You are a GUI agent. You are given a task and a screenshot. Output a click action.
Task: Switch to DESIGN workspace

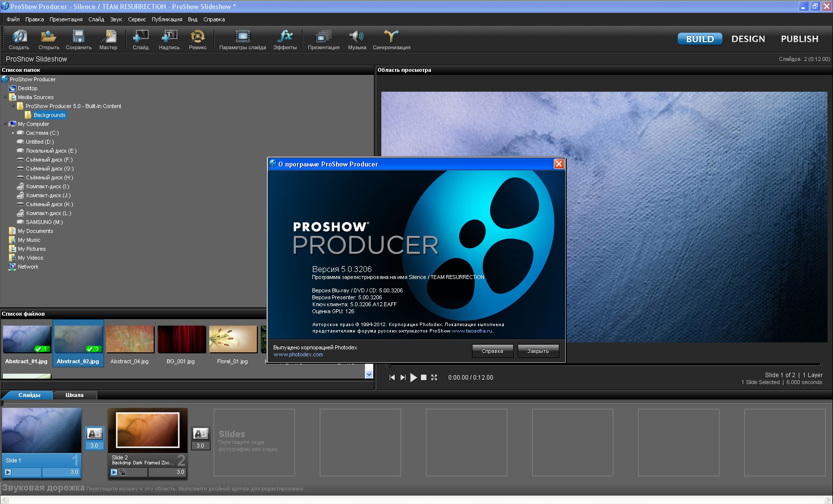click(x=748, y=39)
